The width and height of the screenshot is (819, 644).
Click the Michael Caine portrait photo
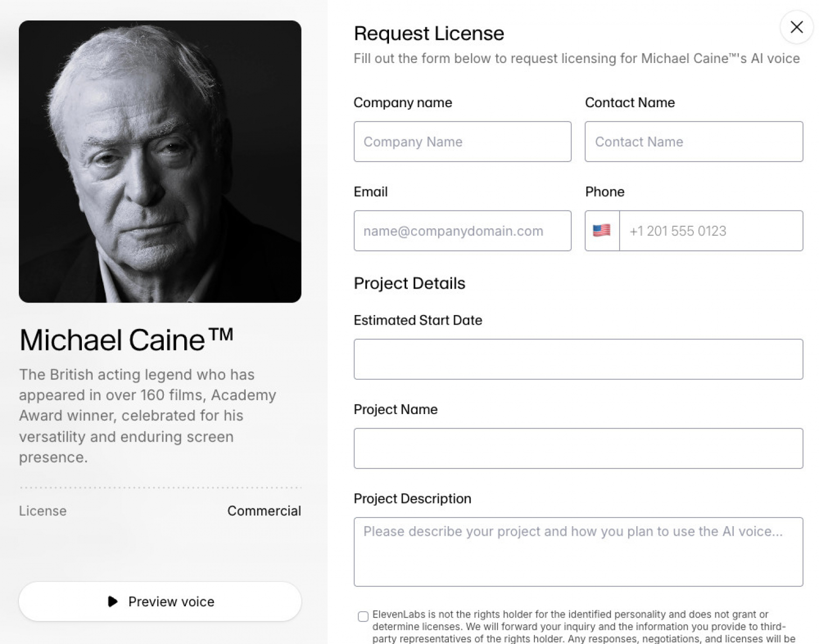[x=160, y=162]
